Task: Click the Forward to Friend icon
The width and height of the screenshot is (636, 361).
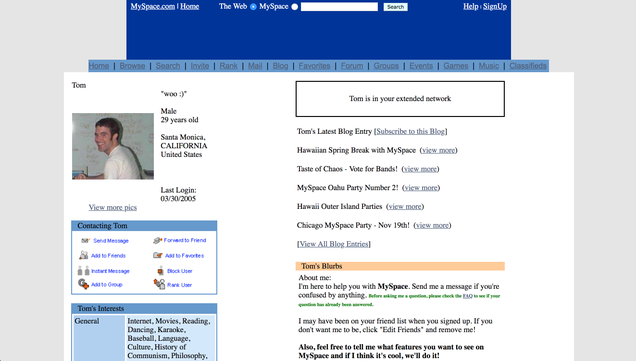Action: [157, 241]
